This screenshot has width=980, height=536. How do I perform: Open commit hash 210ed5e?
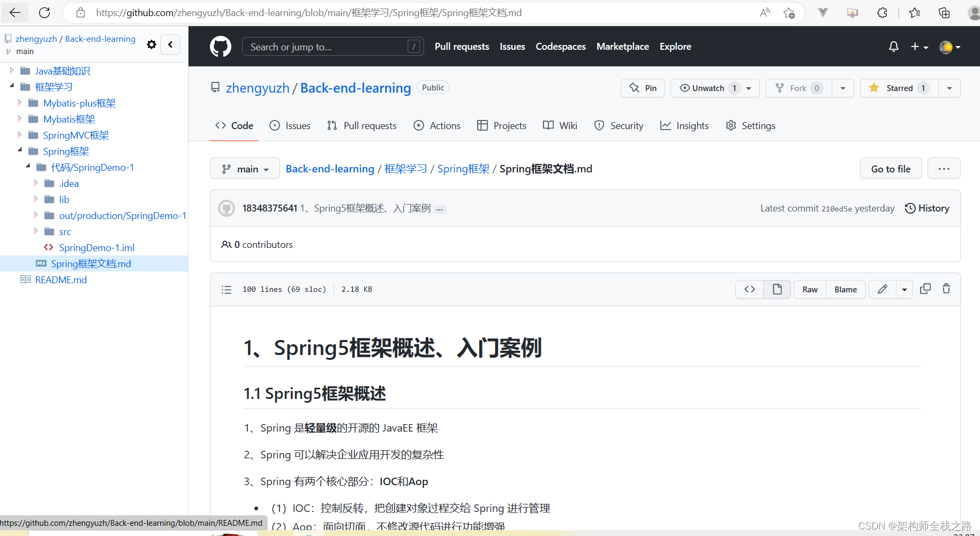tap(836, 209)
